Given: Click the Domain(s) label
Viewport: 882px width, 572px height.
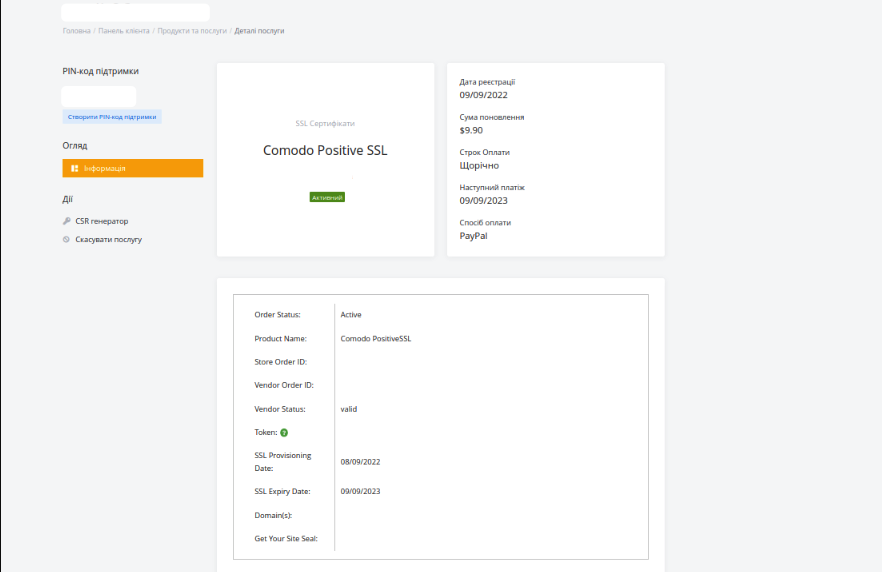Looking at the screenshot, I should 273,515.
